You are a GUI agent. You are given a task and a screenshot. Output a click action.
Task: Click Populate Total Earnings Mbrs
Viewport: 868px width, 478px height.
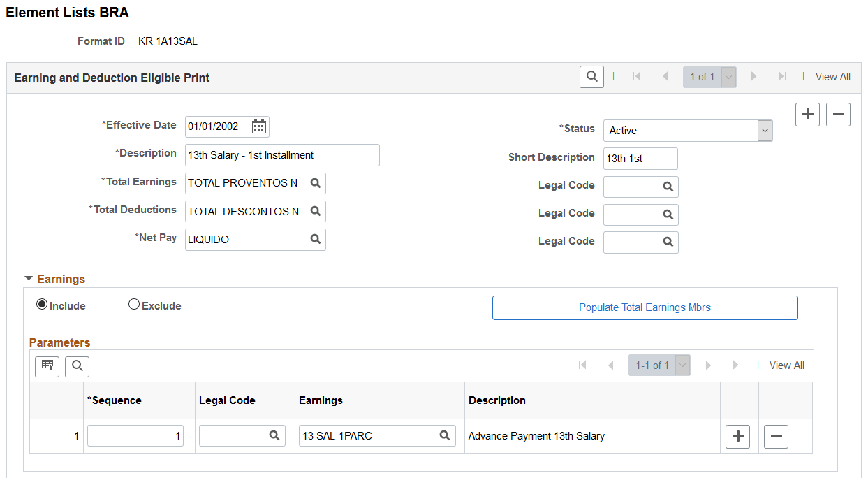tap(645, 307)
